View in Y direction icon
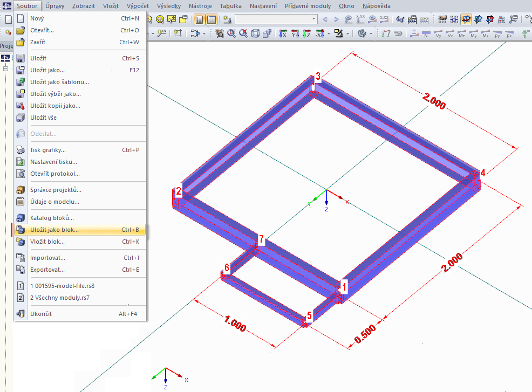Viewport: 532px width, 392px height. [295, 33]
